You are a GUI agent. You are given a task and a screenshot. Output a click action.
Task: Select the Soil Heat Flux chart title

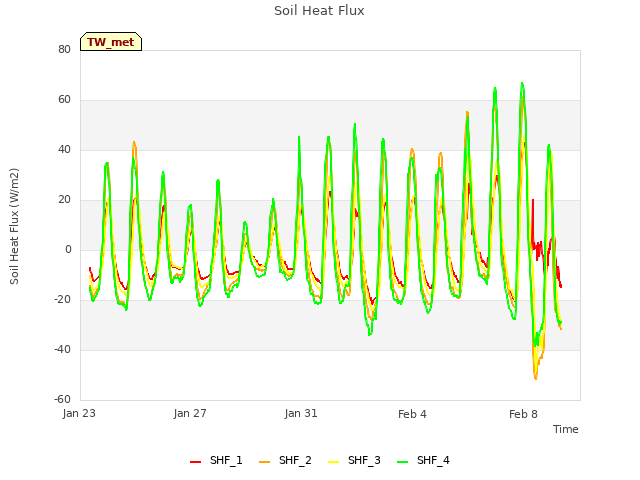(x=319, y=11)
